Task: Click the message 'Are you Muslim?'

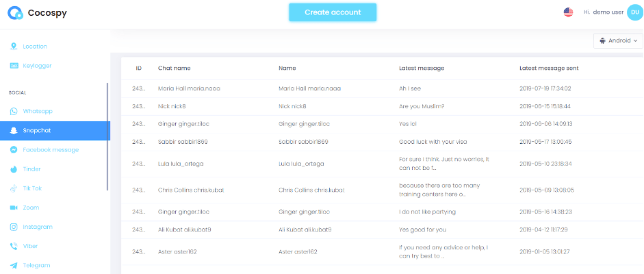Action: coord(422,106)
